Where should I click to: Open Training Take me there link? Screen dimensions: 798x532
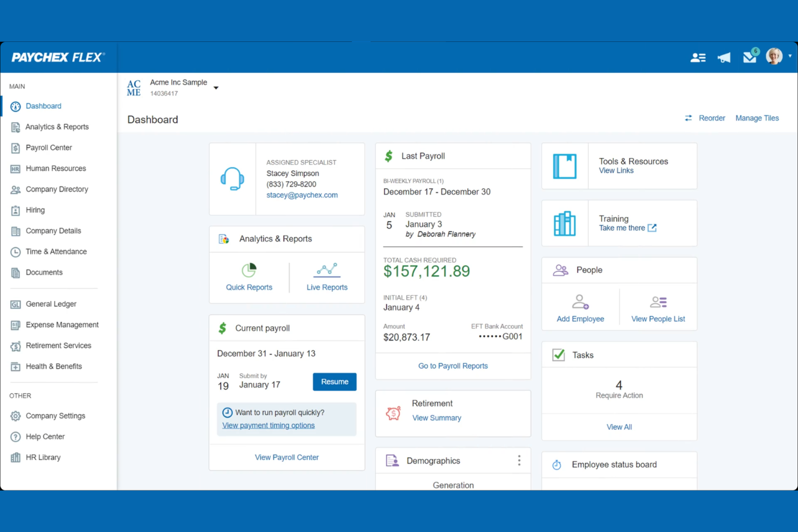click(628, 228)
